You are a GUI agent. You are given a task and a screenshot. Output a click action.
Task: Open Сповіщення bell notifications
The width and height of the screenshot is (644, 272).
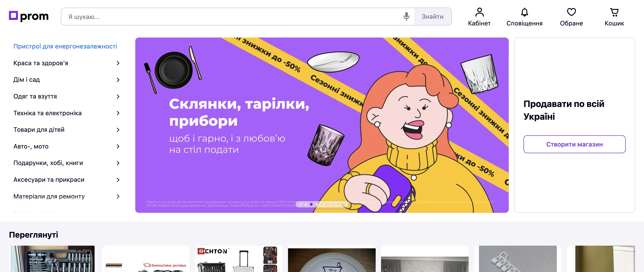tap(524, 17)
